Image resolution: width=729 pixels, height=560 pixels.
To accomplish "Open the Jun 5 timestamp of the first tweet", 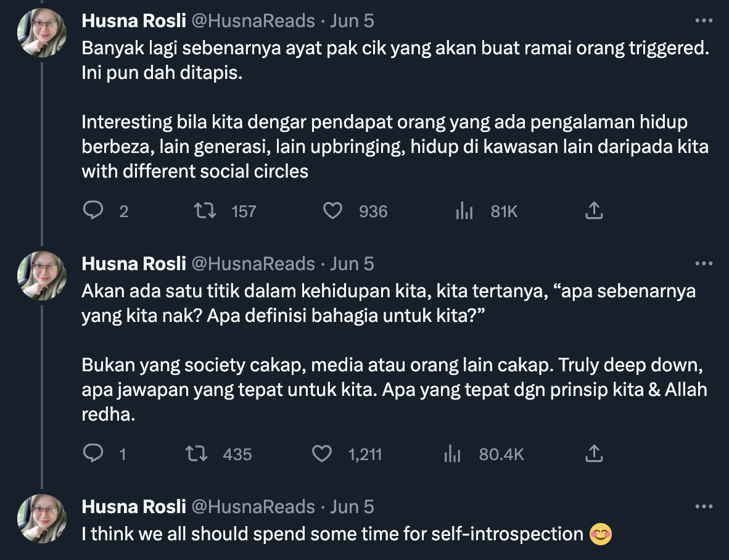I will pyautogui.click(x=352, y=21).
